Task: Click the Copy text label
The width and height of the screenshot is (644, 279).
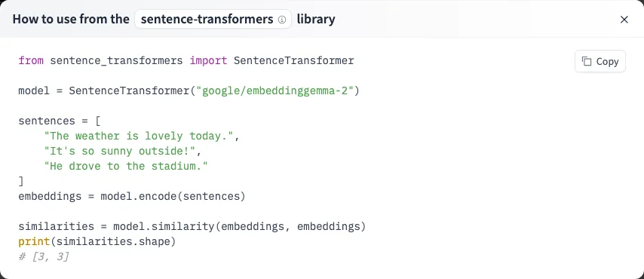Action: click(607, 62)
